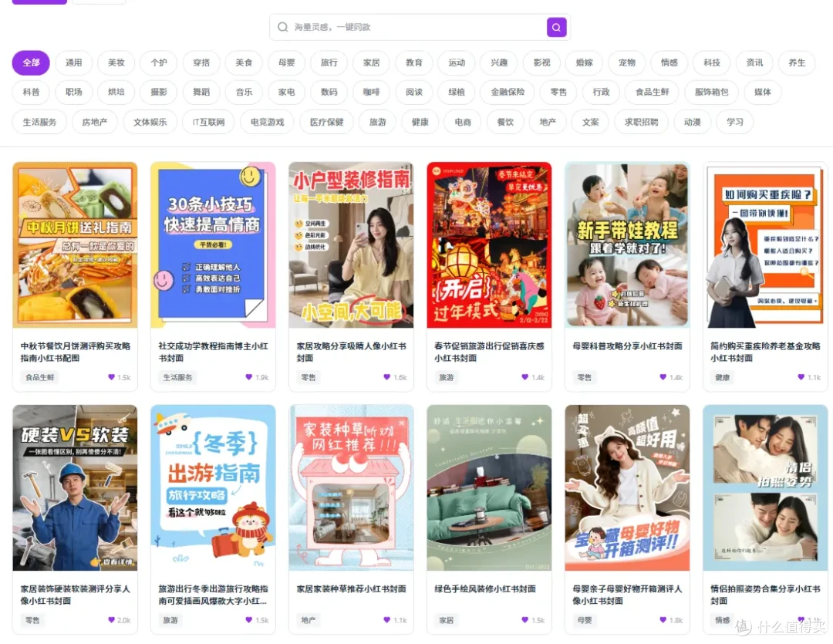
Task: Click the purple search button icon
Action: [x=556, y=27]
